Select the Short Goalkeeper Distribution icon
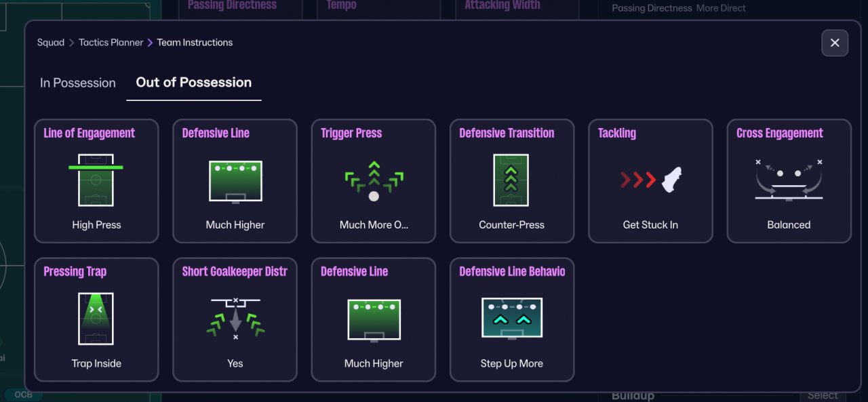 click(235, 319)
